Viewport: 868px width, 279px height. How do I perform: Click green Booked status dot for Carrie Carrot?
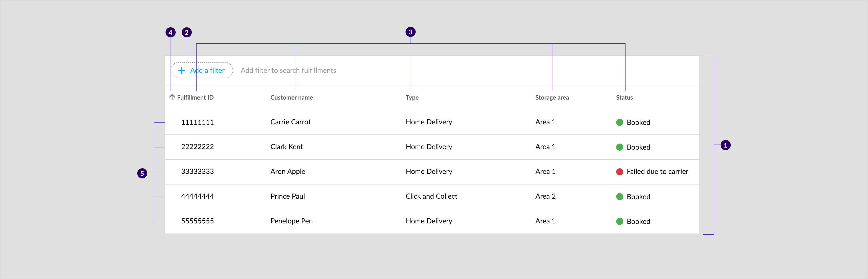tap(619, 122)
